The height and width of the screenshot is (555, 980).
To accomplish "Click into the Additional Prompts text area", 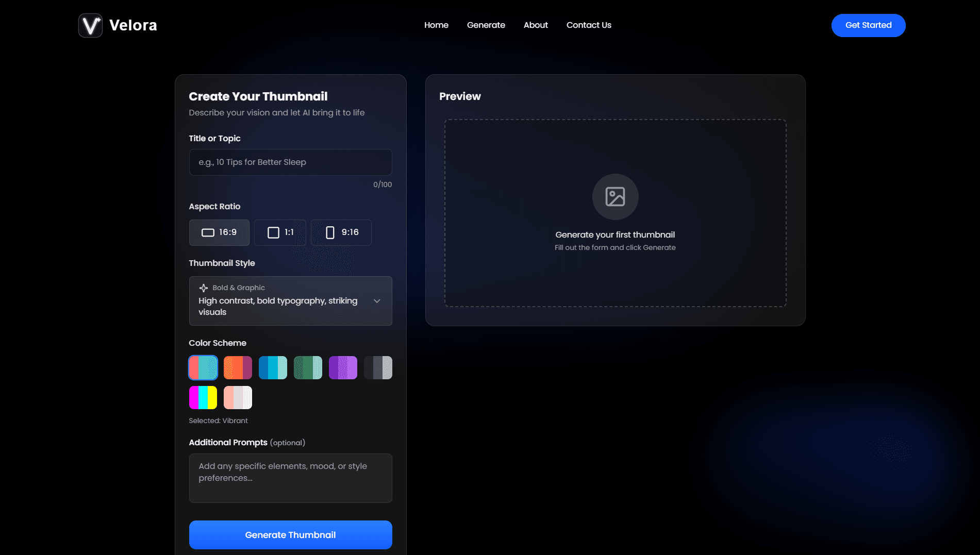I will pos(290,478).
